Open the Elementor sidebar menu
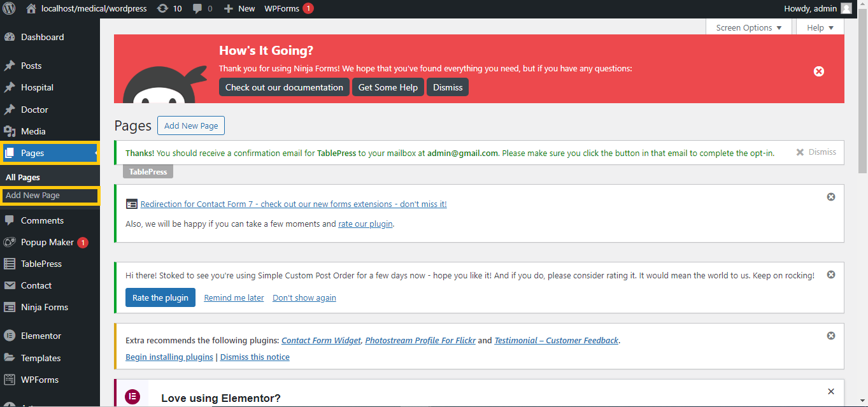The image size is (868, 407). pos(41,336)
